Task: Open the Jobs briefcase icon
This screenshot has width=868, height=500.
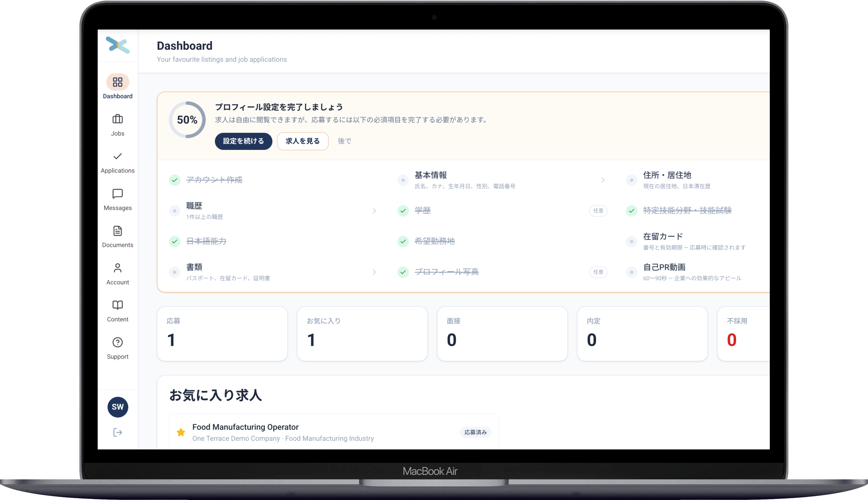Action: [118, 119]
